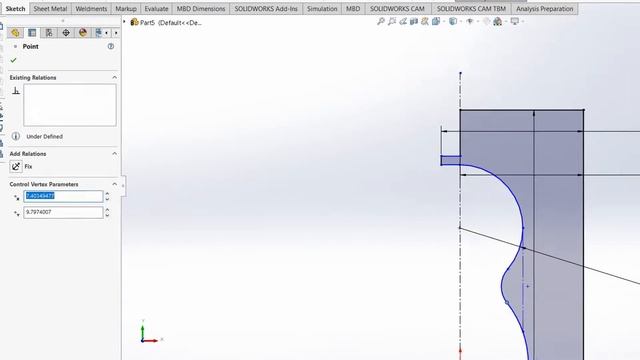640x360 pixels.
Task: Open the Analysis Preparation tab
Action: (544, 9)
